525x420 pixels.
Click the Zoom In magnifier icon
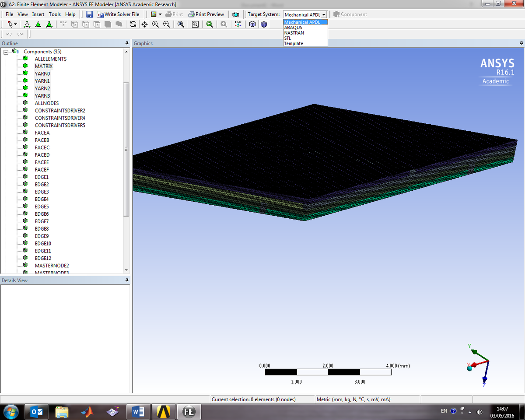[x=166, y=24]
